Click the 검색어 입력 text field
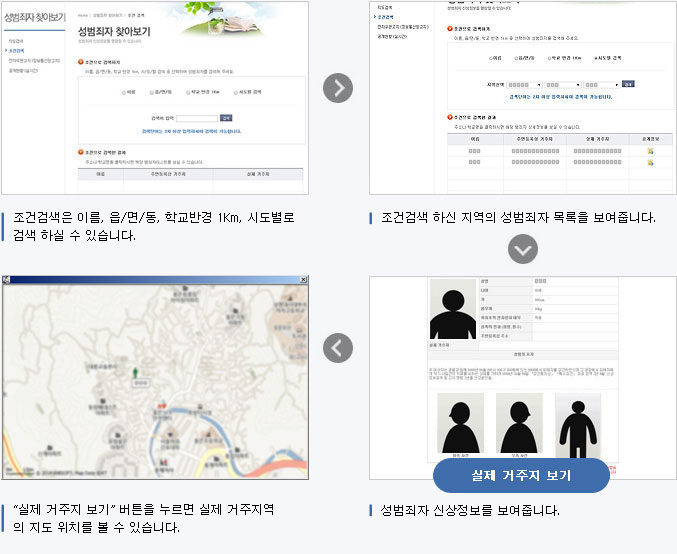 click(197, 118)
